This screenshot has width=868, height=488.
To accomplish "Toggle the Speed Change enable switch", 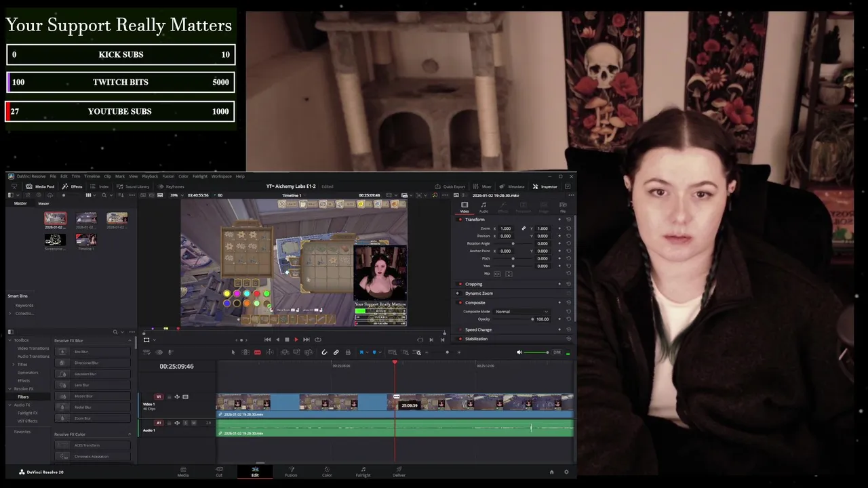I will pos(460,329).
